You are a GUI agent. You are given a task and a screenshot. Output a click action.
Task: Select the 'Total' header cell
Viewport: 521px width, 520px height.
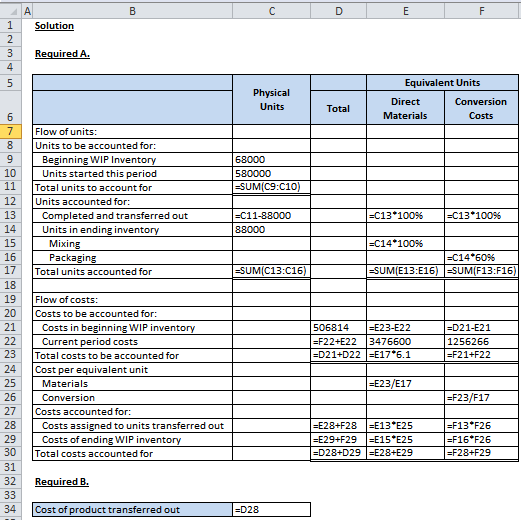tap(338, 108)
